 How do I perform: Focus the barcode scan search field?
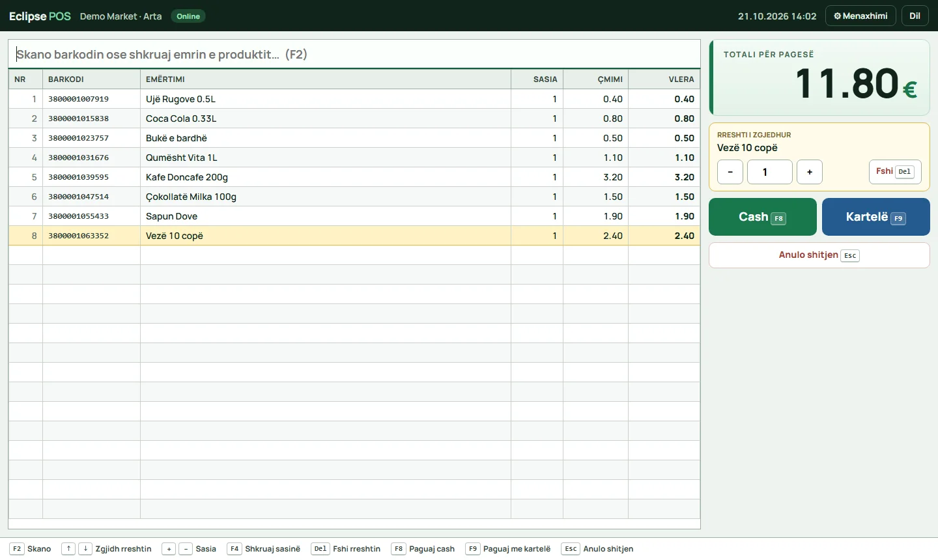coord(354,54)
